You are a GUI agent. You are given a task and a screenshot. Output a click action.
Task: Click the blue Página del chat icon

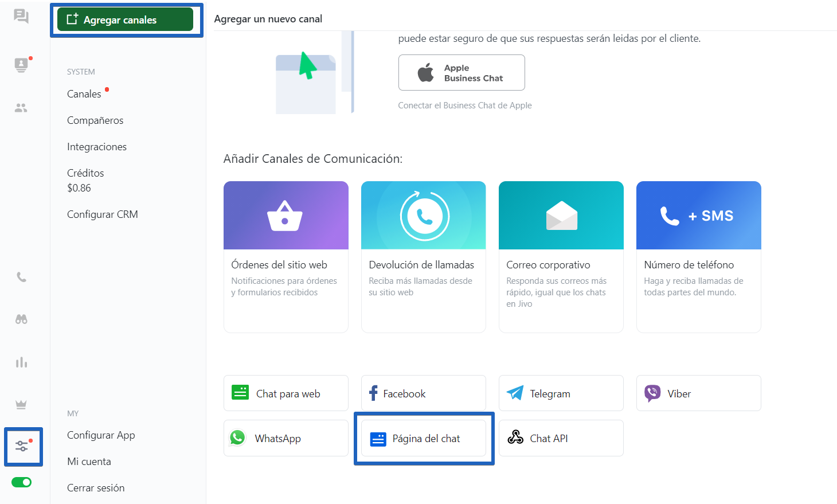tap(378, 439)
